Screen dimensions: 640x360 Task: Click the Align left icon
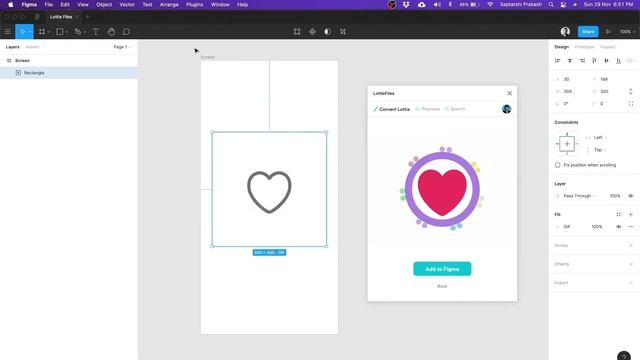point(558,60)
